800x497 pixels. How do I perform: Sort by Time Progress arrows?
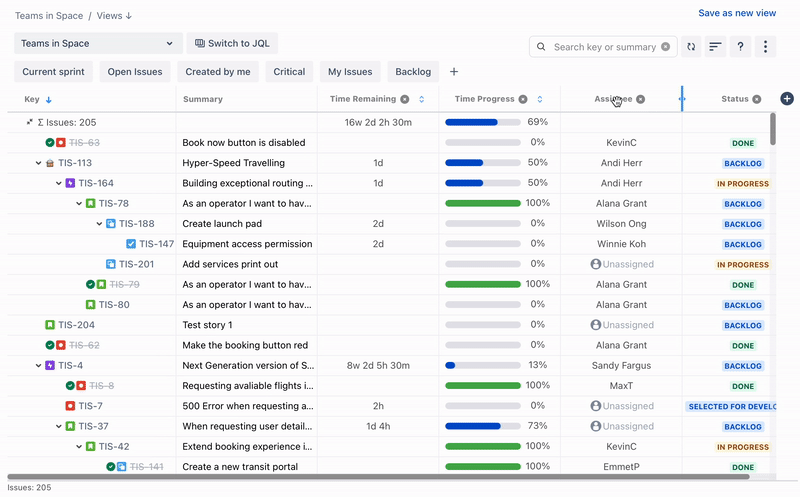[x=540, y=99]
